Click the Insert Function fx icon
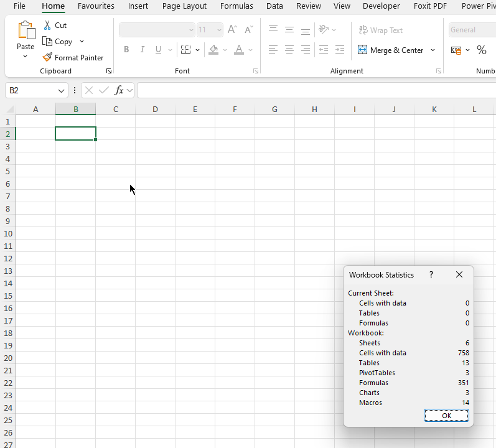Viewport: 496px width, 448px height. pos(119,91)
